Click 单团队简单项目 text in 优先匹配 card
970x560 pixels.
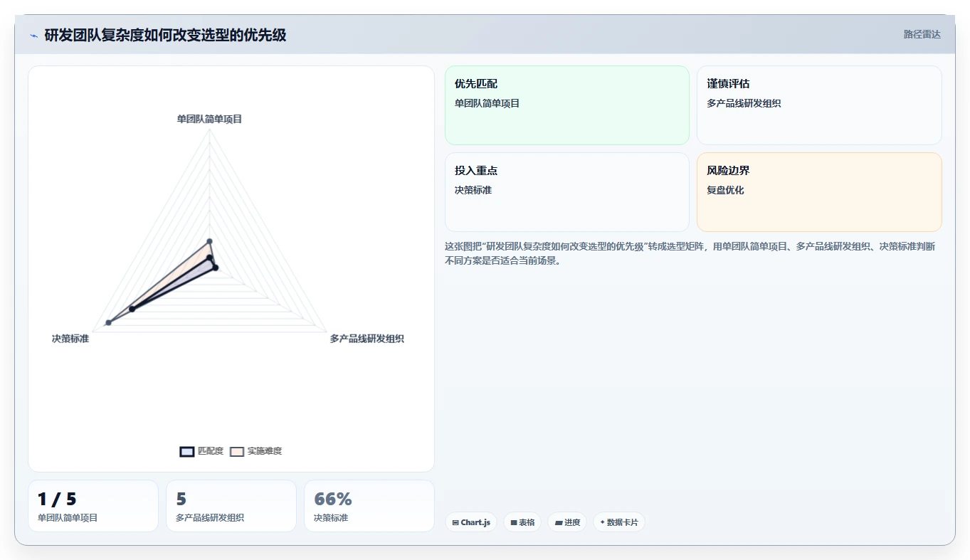[487, 103]
